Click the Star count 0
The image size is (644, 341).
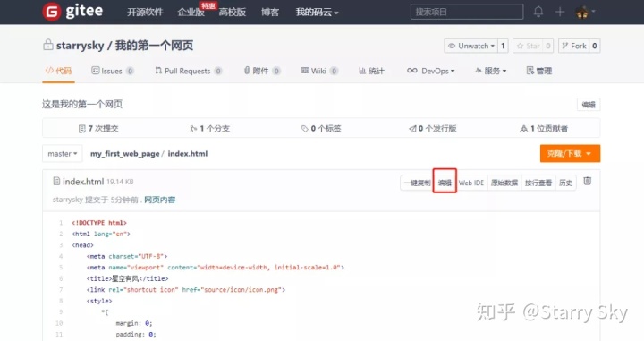click(x=548, y=46)
